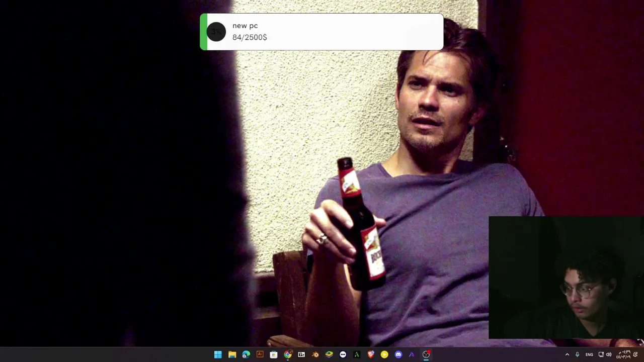The width and height of the screenshot is (644, 362).
Task: Open the Windows Start menu
Action: (x=218, y=354)
